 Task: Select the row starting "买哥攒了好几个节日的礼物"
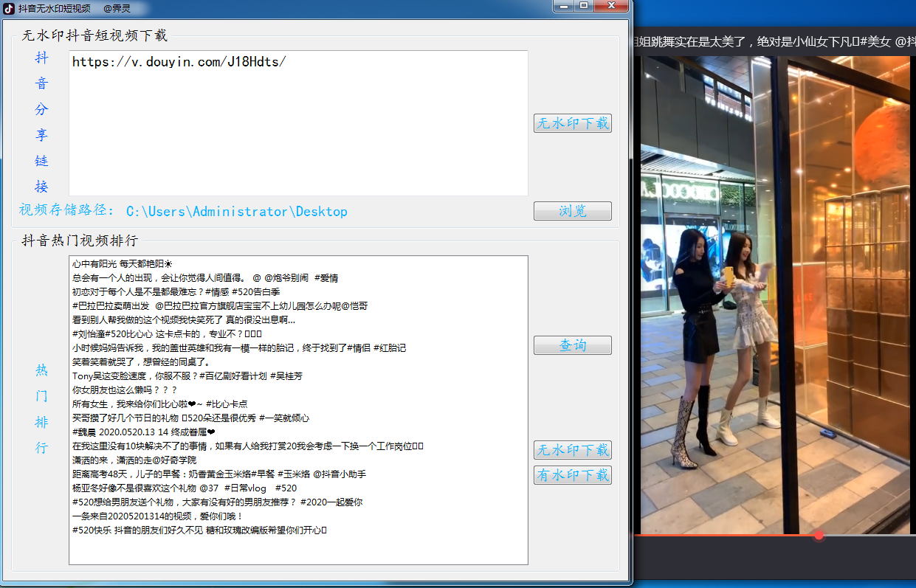[298, 418]
